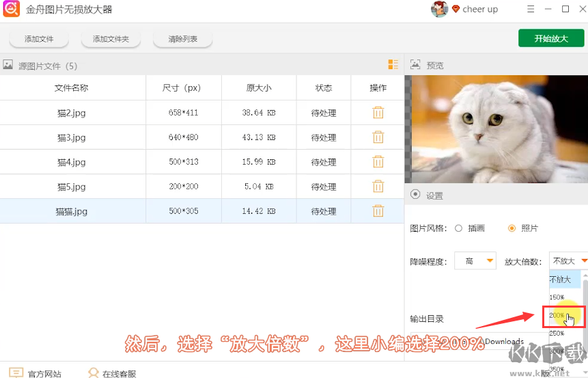Open 在线客服 customer service icon

tap(93, 373)
